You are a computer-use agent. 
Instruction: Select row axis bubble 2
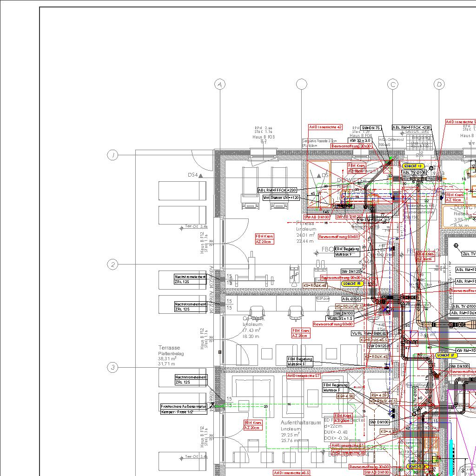(x=112, y=264)
